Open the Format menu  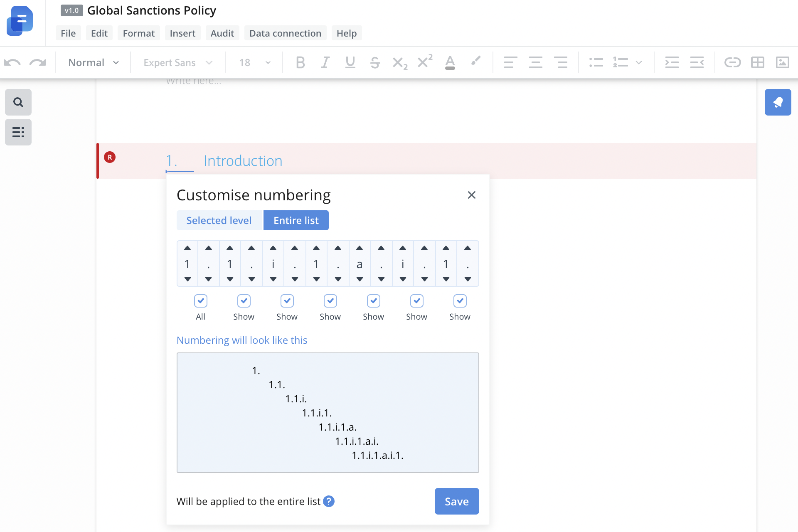(x=139, y=33)
